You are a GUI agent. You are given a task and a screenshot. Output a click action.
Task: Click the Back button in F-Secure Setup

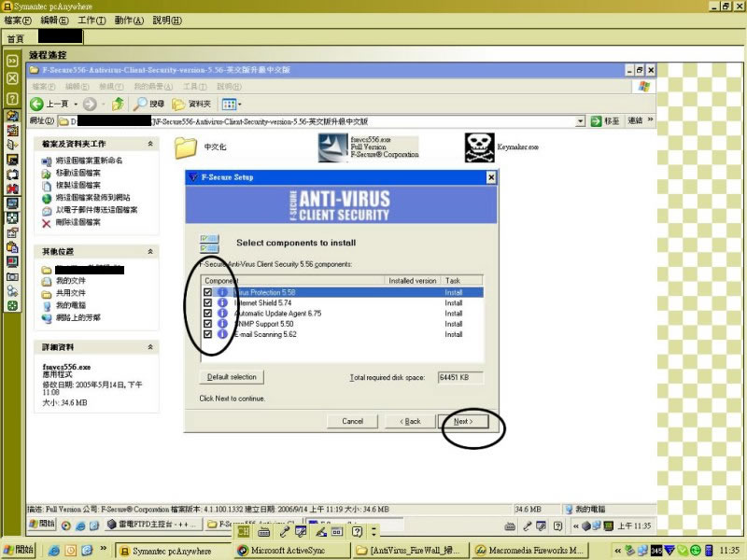pyautogui.click(x=410, y=422)
